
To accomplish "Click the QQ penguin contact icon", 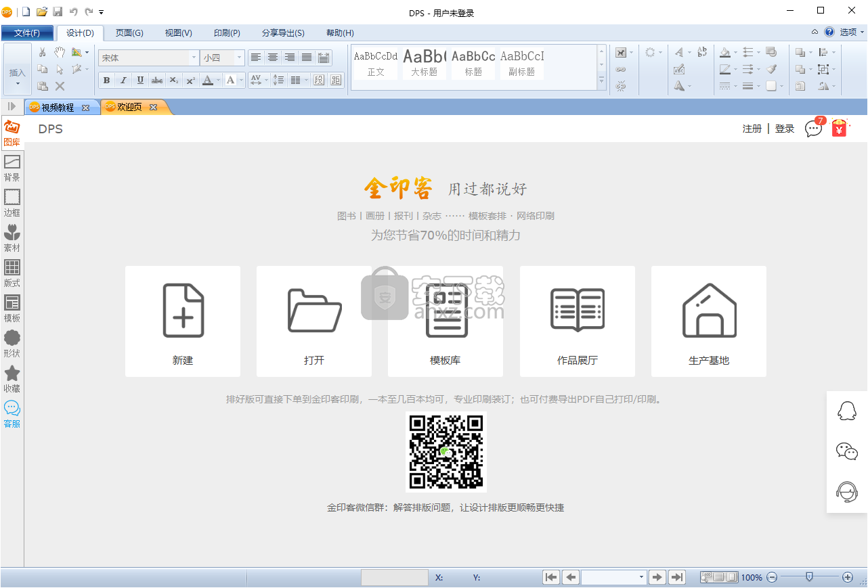I will 847,410.
